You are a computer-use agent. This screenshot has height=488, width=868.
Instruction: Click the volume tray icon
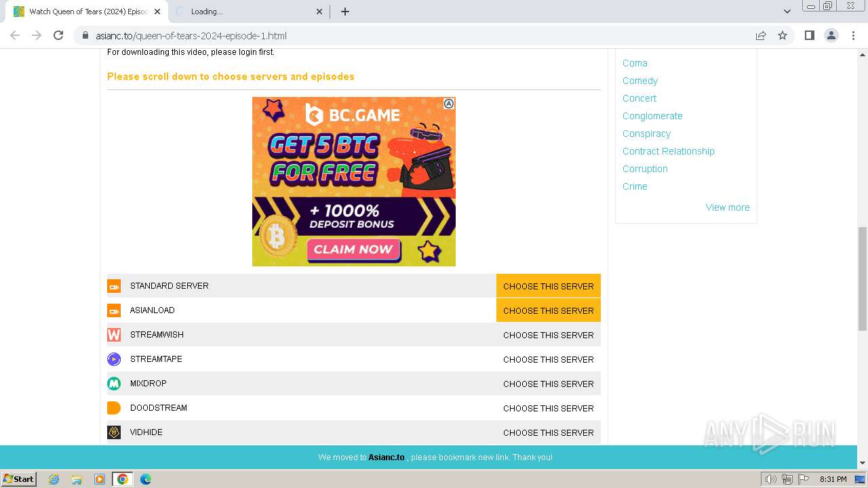point(771,479)
